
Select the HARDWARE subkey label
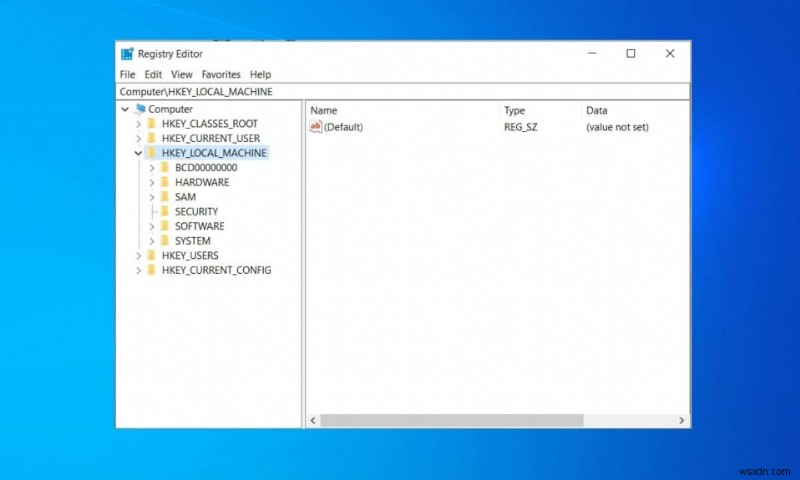202,182
